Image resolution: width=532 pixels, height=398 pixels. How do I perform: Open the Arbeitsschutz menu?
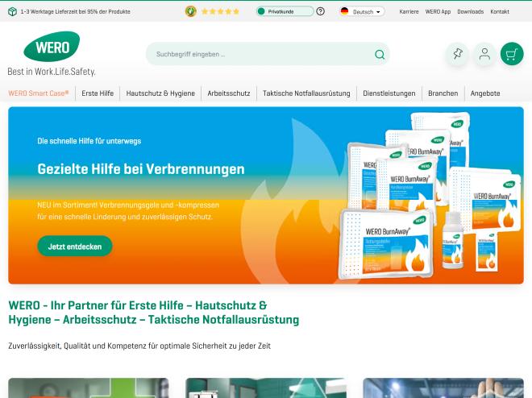pyautogui.click(x=229, y=93)
